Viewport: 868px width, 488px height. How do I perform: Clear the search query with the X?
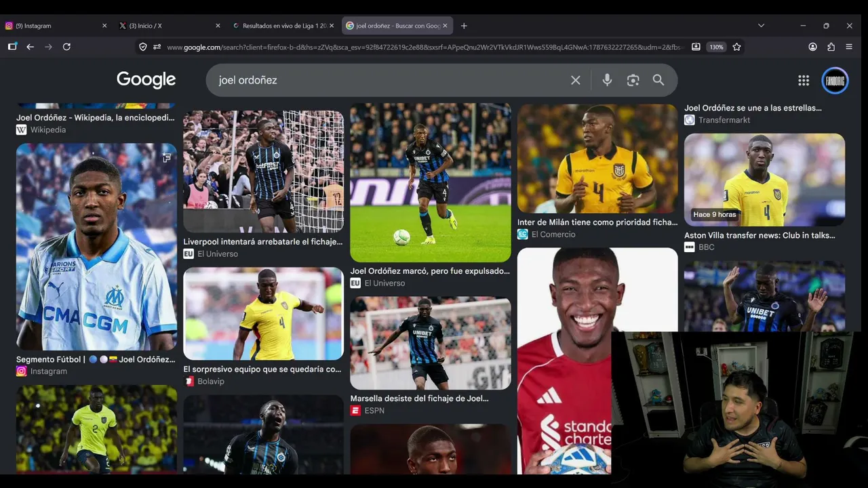[576, 80]
